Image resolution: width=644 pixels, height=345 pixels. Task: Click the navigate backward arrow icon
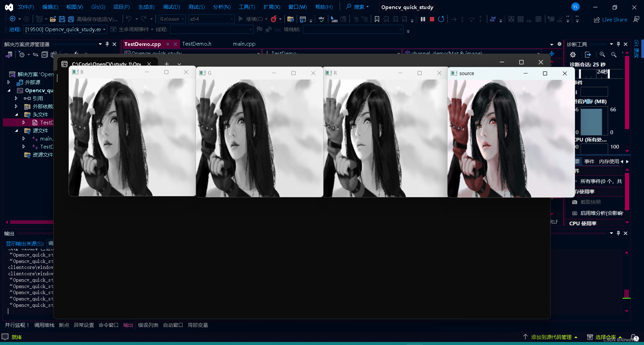tap(12, 19)
